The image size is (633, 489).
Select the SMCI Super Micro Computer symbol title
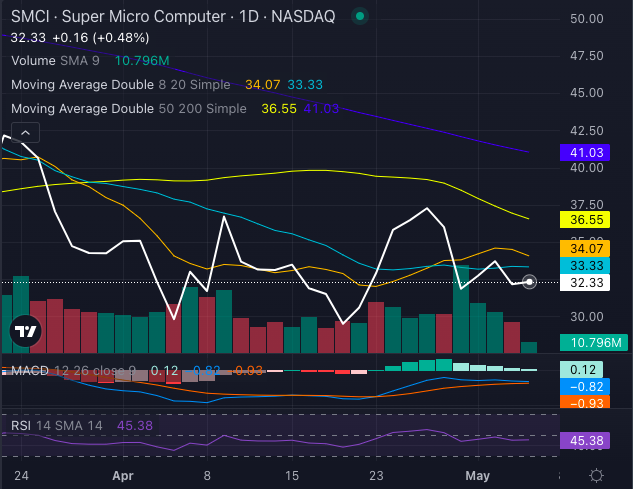click(x=173, y=17)
